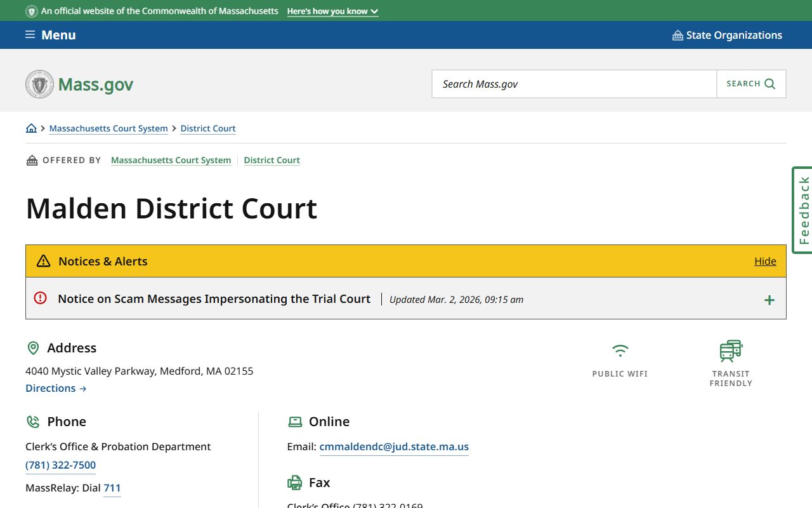Image resolution: width=812 pixels, height=508 pixels.
Task: Call the (781) 322-7500 phone link
Action: click(x=60, y=465)
